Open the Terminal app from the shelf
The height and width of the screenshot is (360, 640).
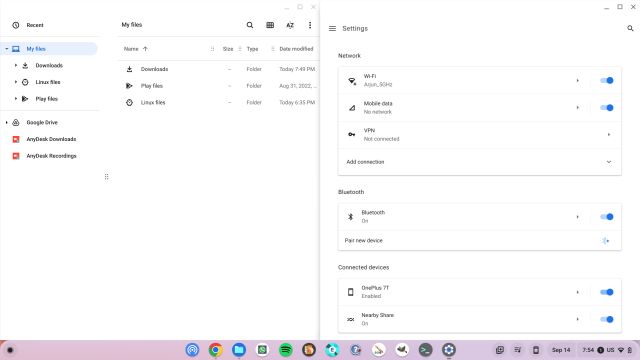point(425,350)
